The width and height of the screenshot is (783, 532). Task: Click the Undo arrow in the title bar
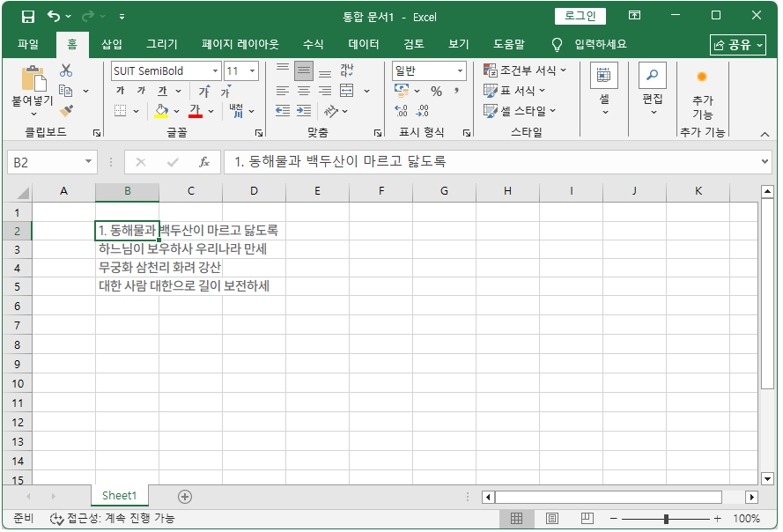[54, 17]
